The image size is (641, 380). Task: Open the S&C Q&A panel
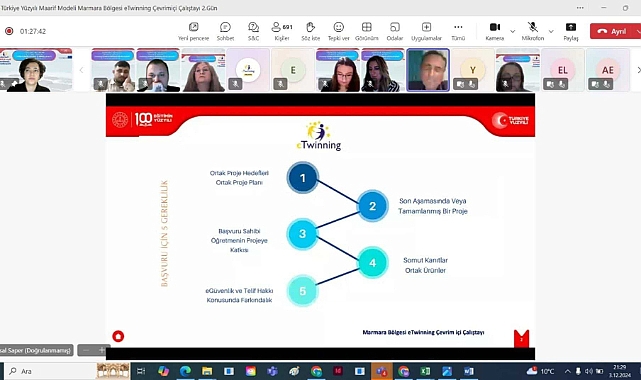point(253,31)
